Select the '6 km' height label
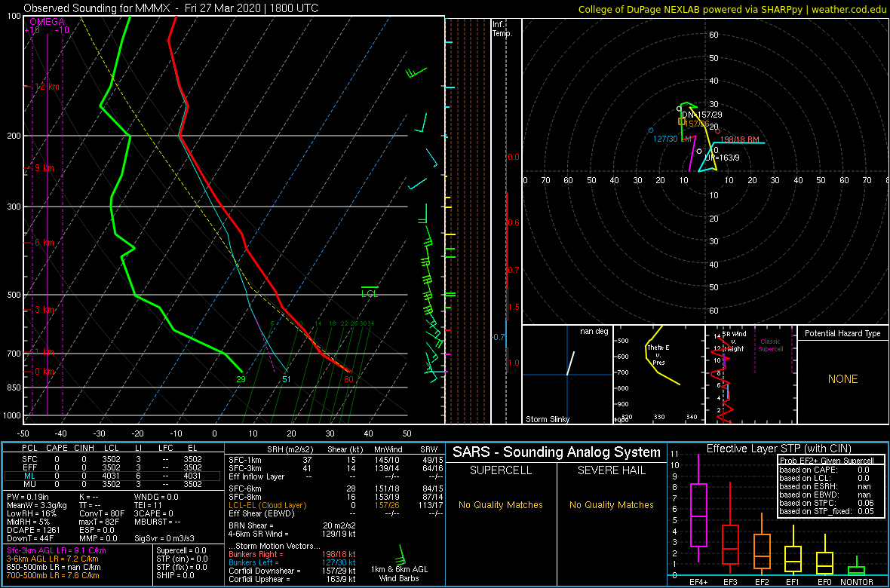The width and height of the screenshot is (890, 588). tap(46, 242)
